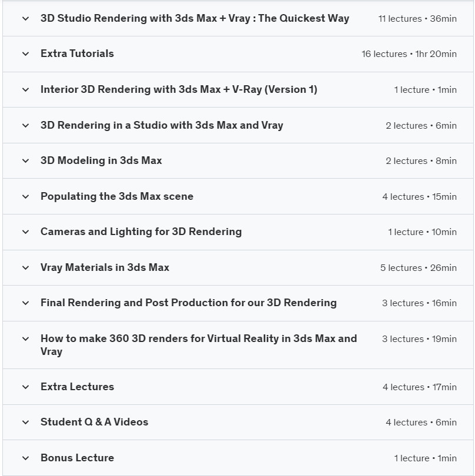The image size is (475, 476).
Task: Click chevron next to Vray Materials in 3ds Max
Action: pos(26,267)
